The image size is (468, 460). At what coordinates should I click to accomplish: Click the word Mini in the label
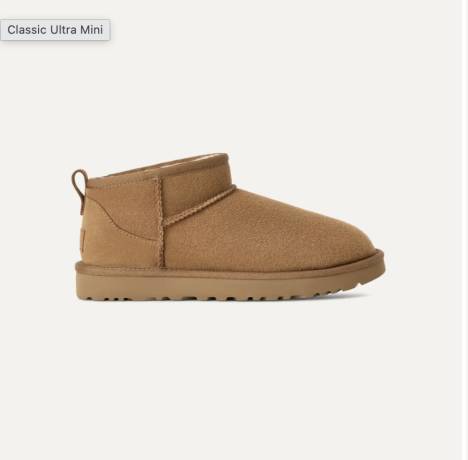tap(91, 30)
